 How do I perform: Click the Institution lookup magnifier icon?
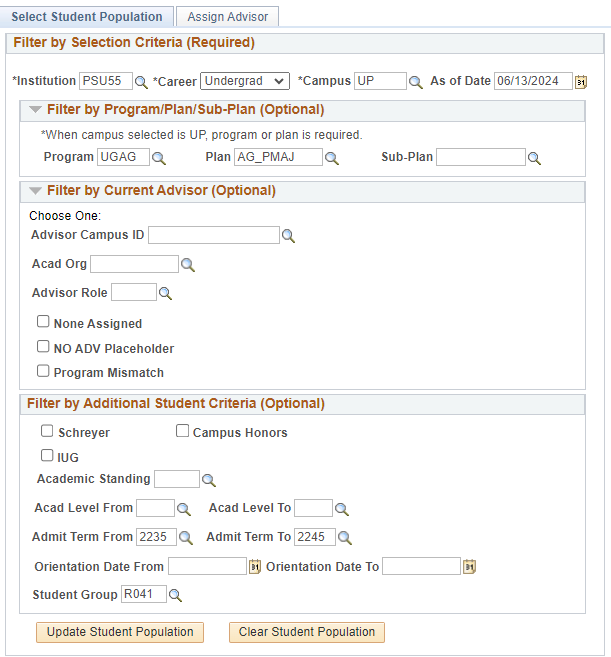(x=141, y=82)
